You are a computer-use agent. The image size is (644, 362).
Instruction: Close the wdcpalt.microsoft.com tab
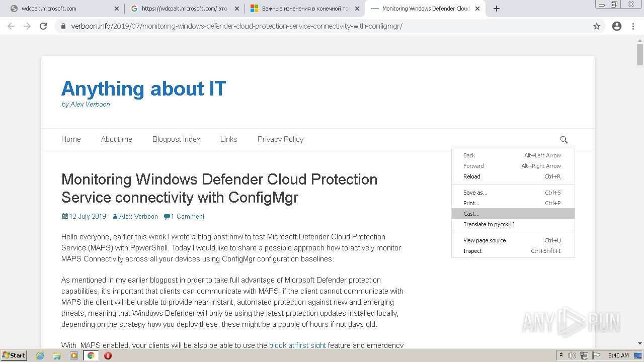117,9
